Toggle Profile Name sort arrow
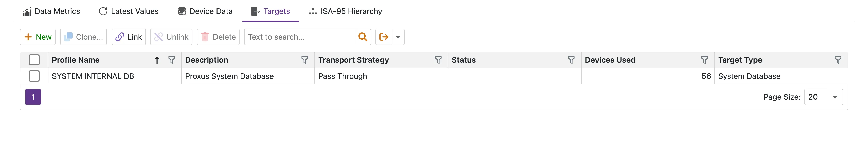Screen dimensions: 868x145 tap(157, 60)
